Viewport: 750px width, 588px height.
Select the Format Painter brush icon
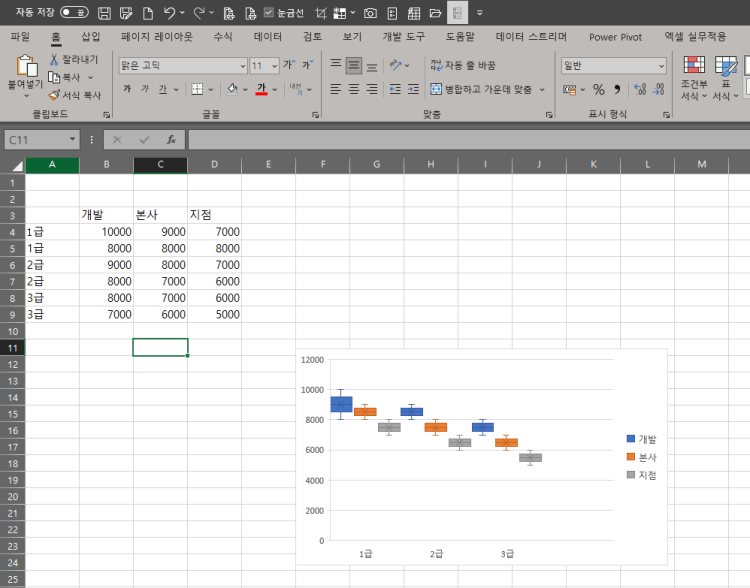coord(55,95)
